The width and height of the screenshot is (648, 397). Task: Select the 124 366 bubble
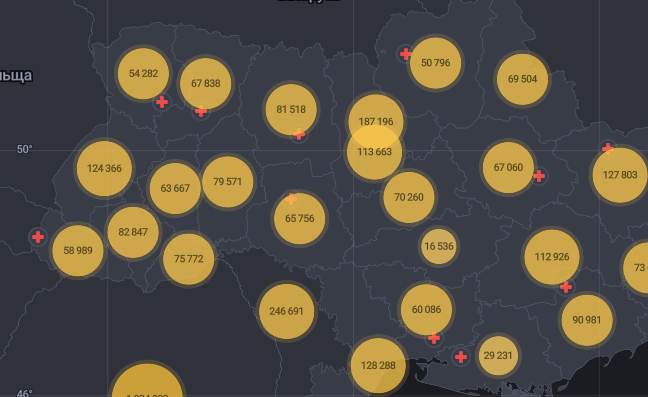(105, 169)
